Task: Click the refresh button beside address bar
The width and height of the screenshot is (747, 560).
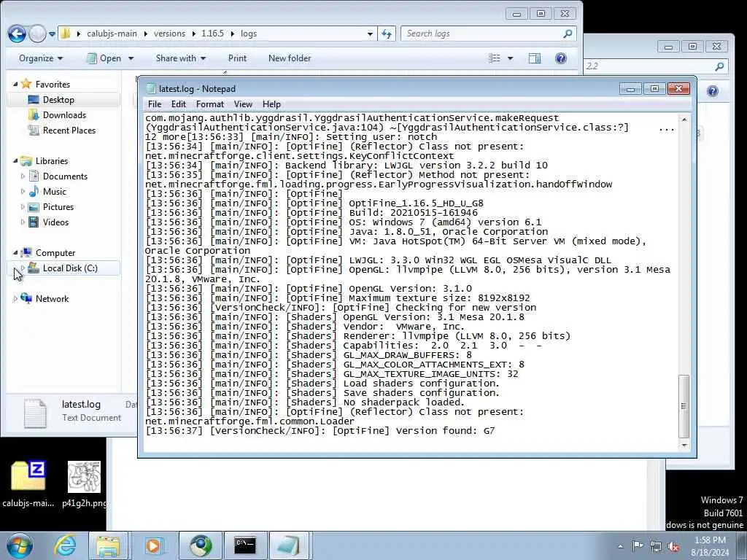Action: (387, 34)
